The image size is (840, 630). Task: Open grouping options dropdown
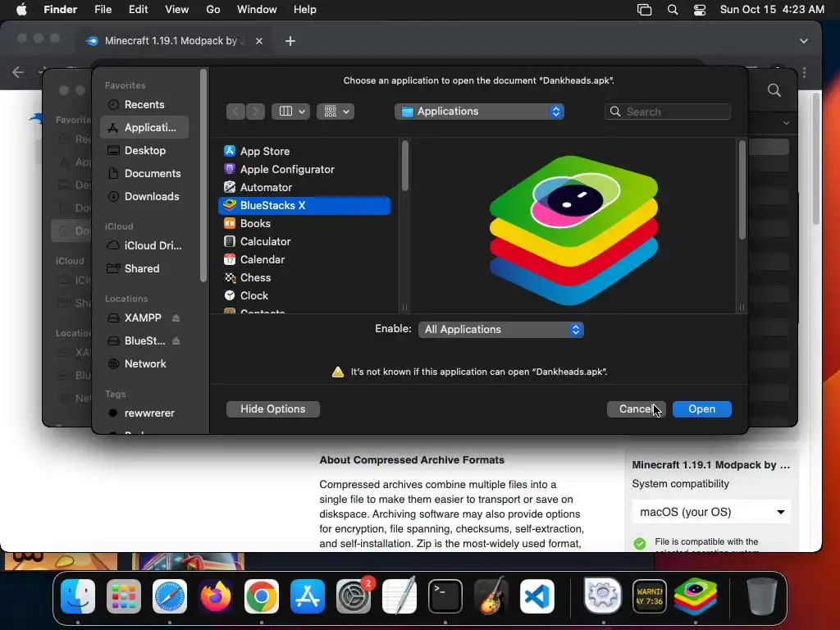pos(336,112)
